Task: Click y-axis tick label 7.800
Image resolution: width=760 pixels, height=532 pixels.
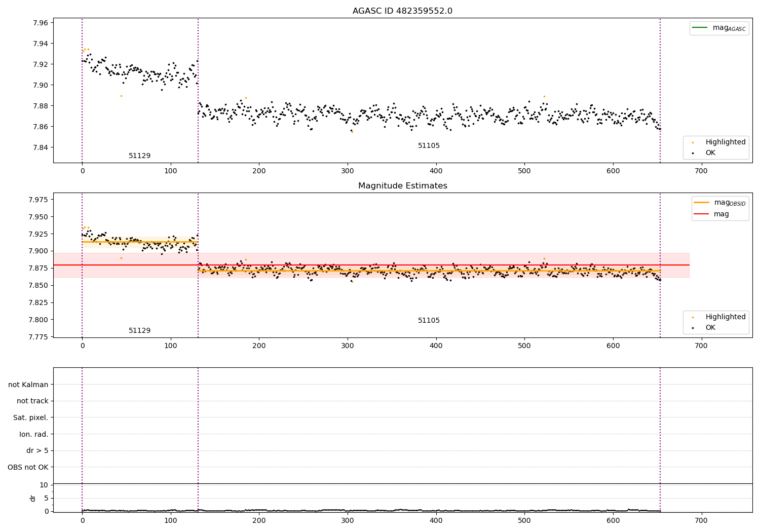Action: click(x=38, y=320)
